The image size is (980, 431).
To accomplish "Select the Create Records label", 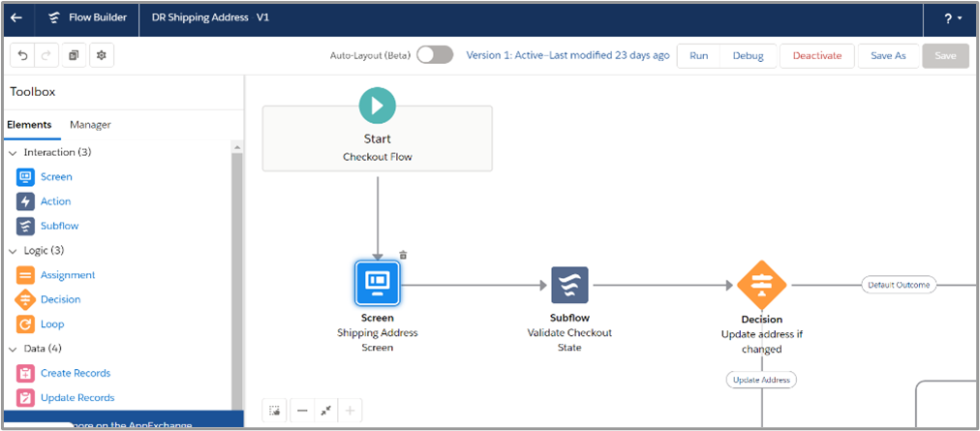I will click(76, 374).
